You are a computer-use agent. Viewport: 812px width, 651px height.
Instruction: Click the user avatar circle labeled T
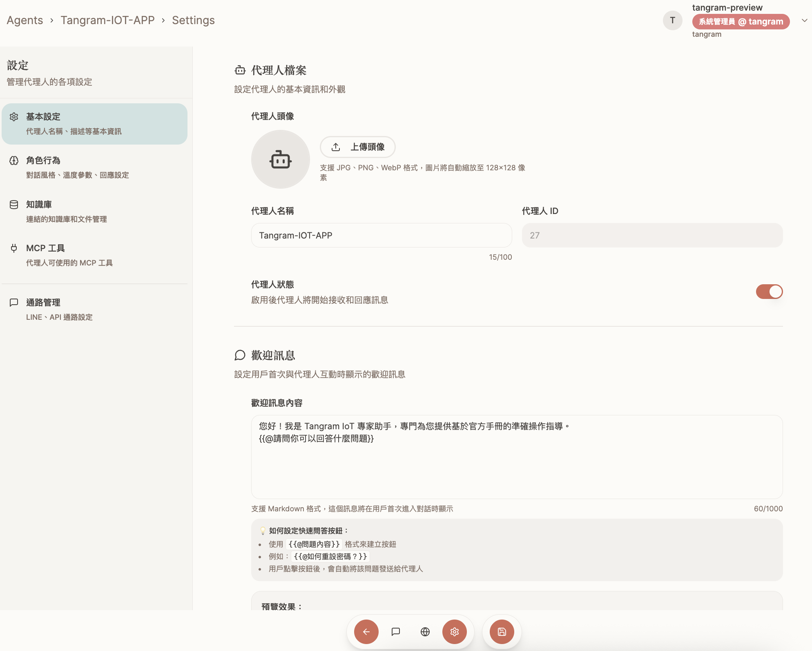pyautogui.click(x=672, y=20)
